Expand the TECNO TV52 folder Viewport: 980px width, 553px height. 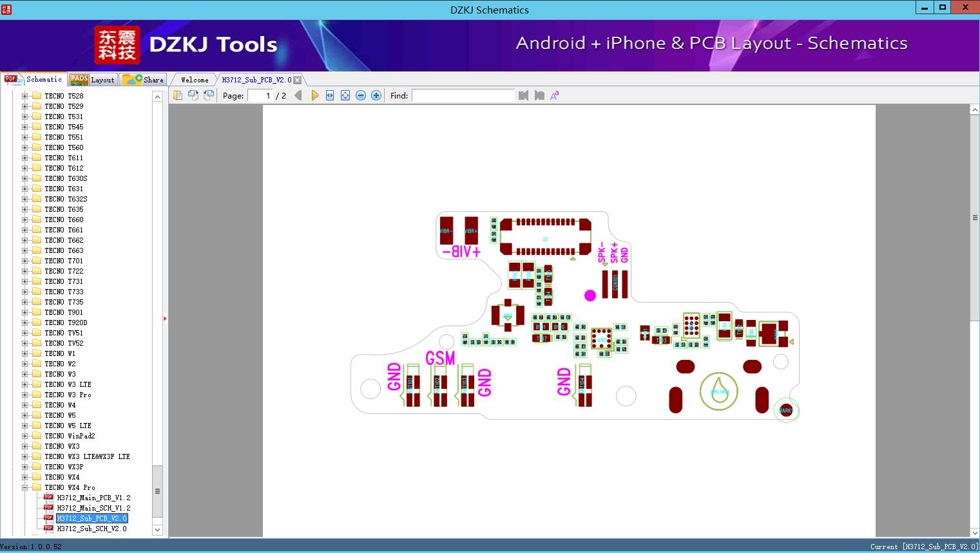point(25,343)
